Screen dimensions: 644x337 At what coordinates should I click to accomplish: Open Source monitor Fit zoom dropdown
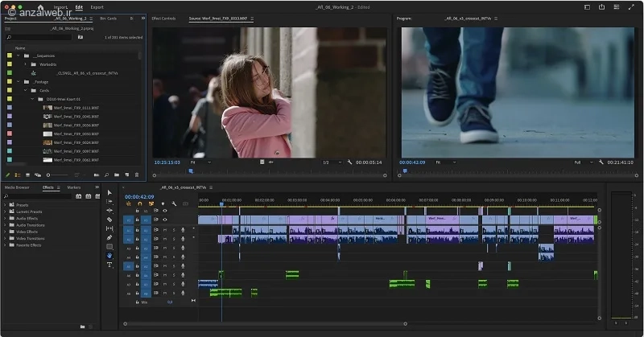click(201, 162)
